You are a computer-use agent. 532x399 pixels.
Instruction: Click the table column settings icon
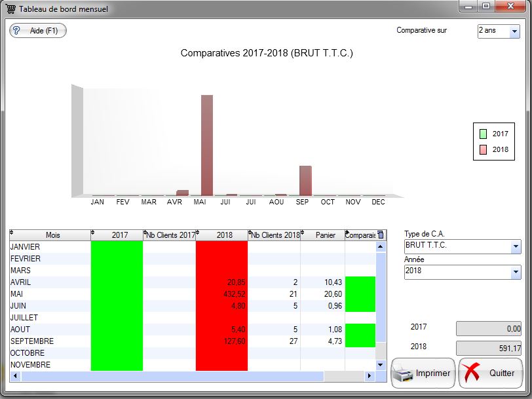click(x=381, y=235)
